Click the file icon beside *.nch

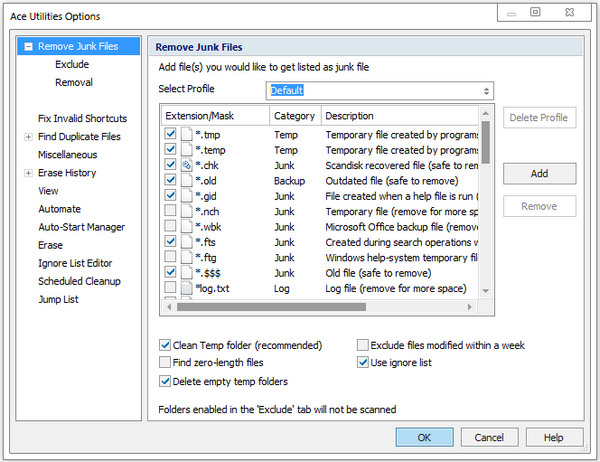(x=186, y=211)
